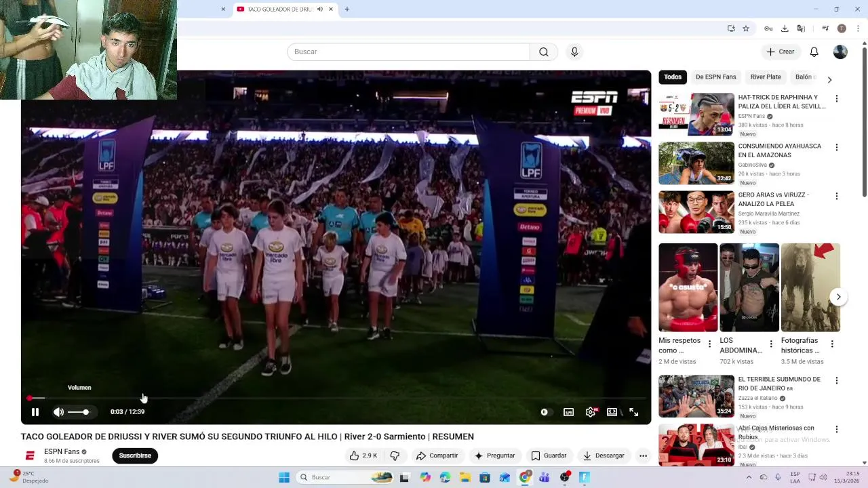Open options for 'Mis respetos como' short

point(710,344)
